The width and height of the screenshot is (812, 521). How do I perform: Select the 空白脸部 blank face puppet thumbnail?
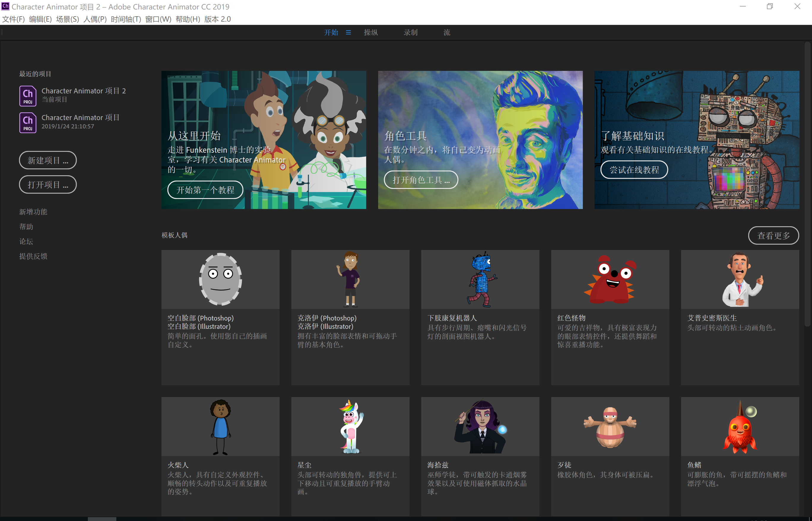pyautogui.click(x=221, y=279)
